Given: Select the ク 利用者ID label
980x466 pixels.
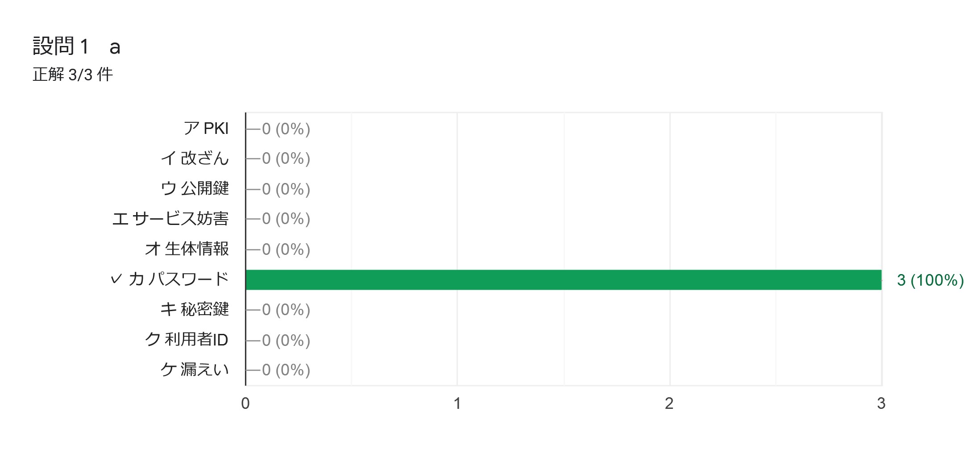Looking at the screenshot, I should pyautogui.click(x=187, y=340).
